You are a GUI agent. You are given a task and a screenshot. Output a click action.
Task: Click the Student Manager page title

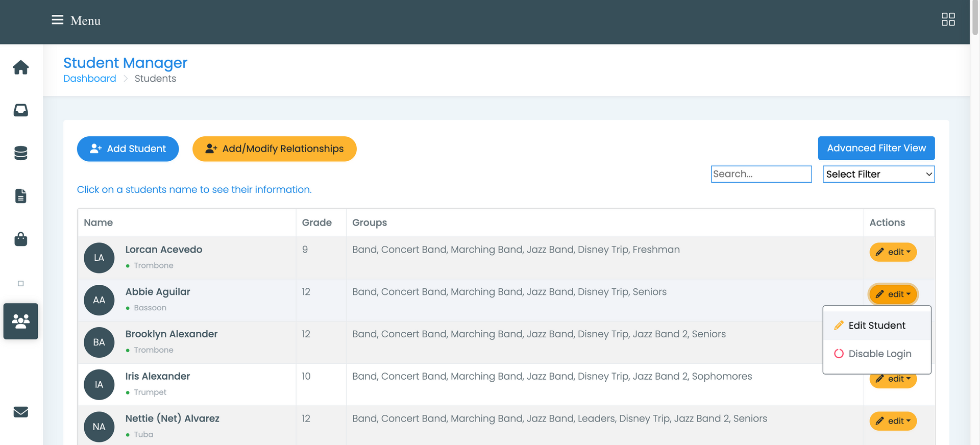point(126,63)
